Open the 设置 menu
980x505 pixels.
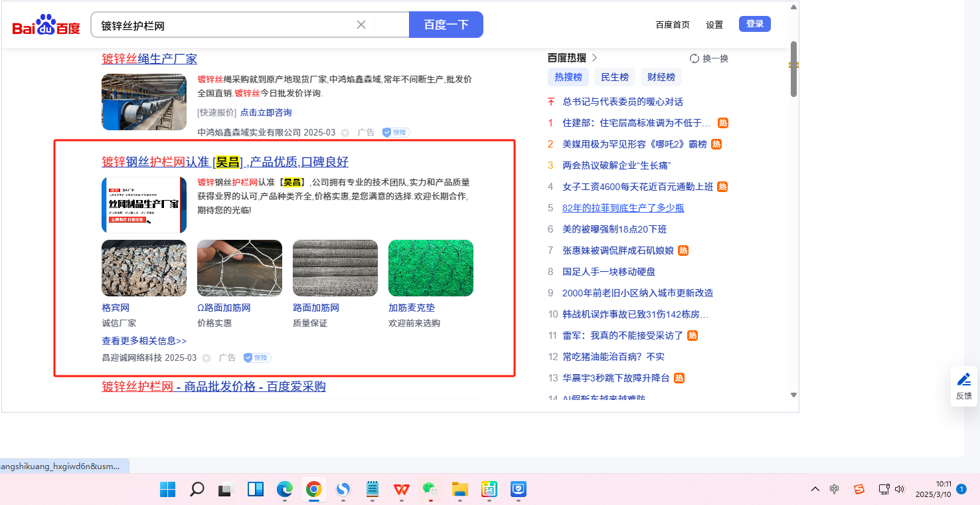pyautogui.click(x=714, y=25)
